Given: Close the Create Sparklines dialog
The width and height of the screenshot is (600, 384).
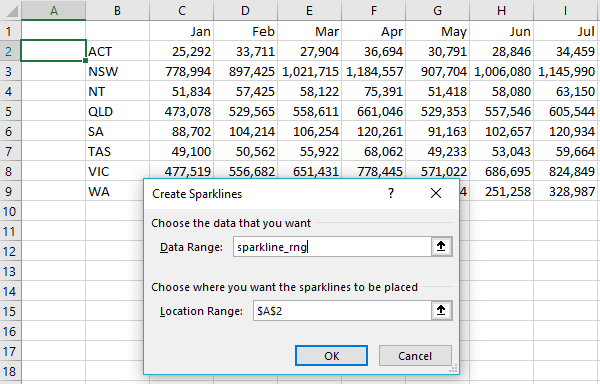Looking at the screenshot, I should pyautogui.click(x=436, y=194).
